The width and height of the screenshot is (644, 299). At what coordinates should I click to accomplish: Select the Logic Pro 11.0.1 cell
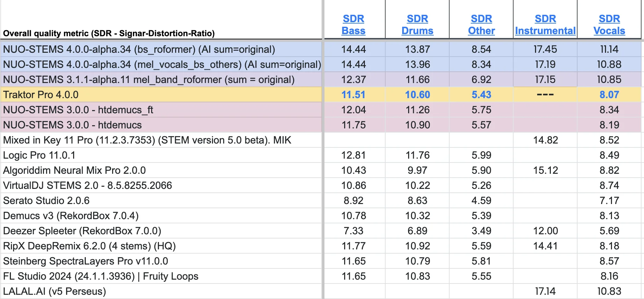pyautogui.click(x=39, y=155)
